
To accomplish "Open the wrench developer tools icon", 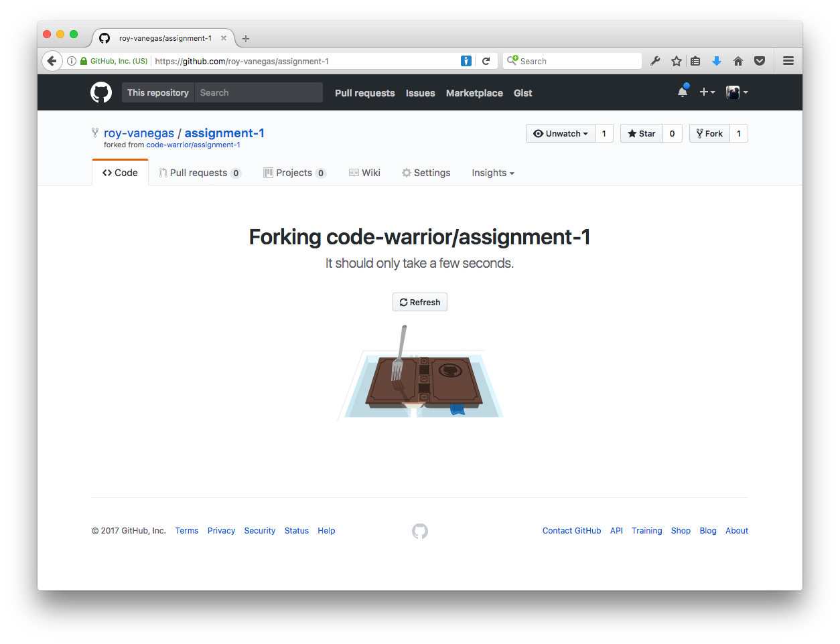I will tap(655, 61).
